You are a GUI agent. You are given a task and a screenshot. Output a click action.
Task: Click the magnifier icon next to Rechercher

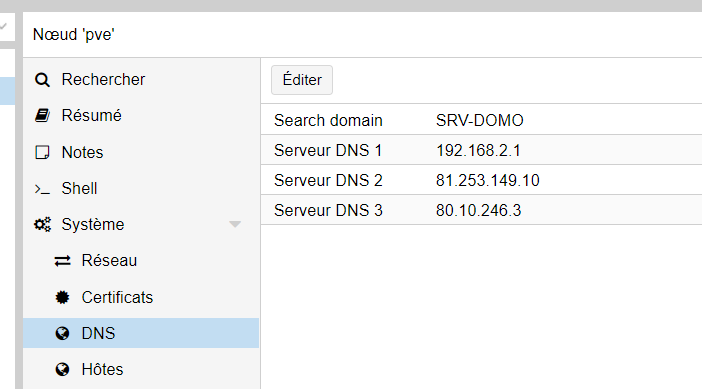click(x=42, y=80)
